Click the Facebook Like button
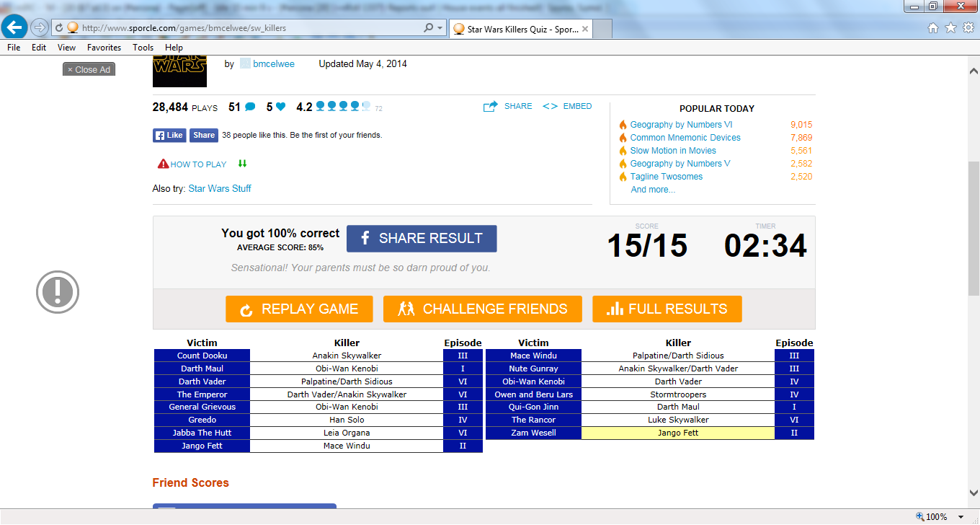This screenshot has height=525, width=980. 169,135
